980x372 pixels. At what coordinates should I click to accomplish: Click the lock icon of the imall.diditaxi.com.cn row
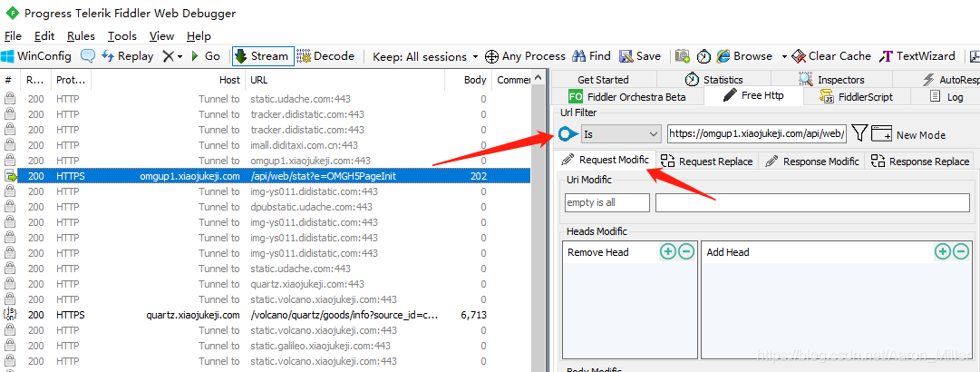[x=9, y=145]
